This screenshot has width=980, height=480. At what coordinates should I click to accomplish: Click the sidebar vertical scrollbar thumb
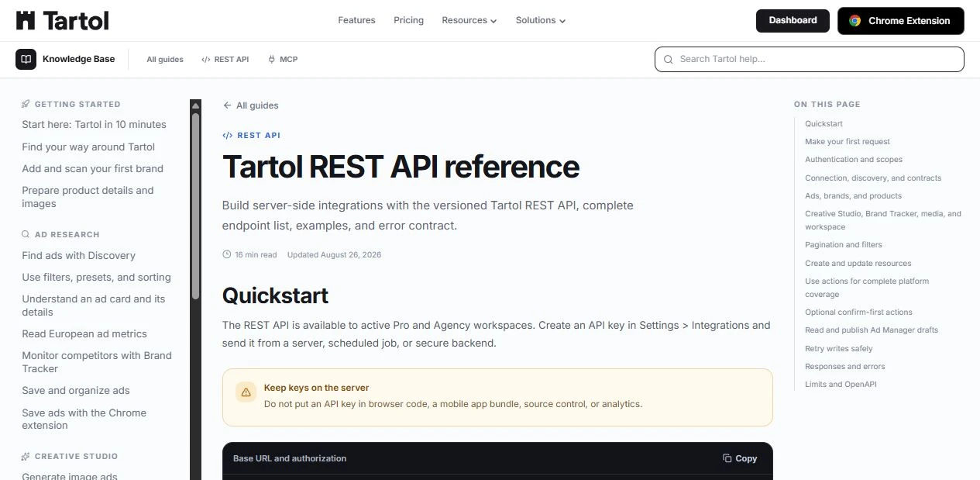click(196, 205)
